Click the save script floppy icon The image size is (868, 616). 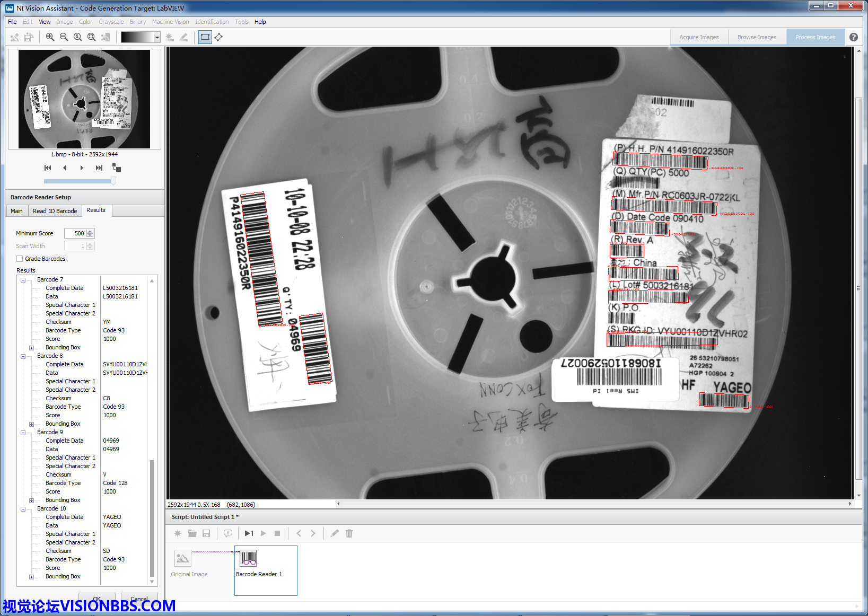(206, 533)
